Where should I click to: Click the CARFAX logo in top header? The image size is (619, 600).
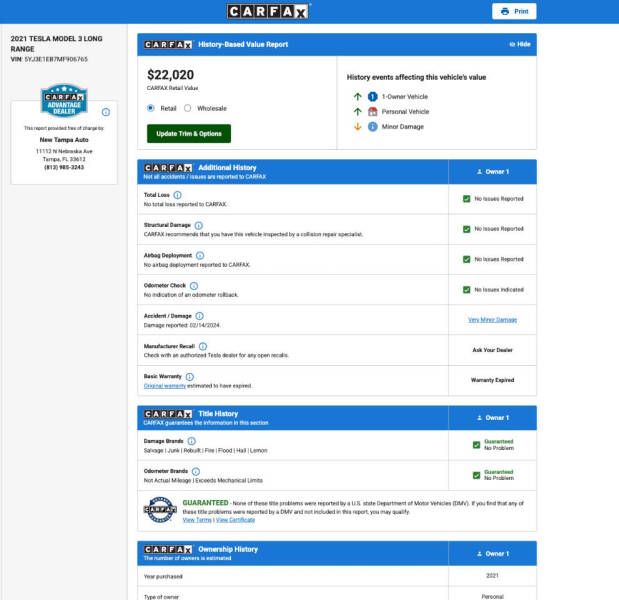(268, 11)
